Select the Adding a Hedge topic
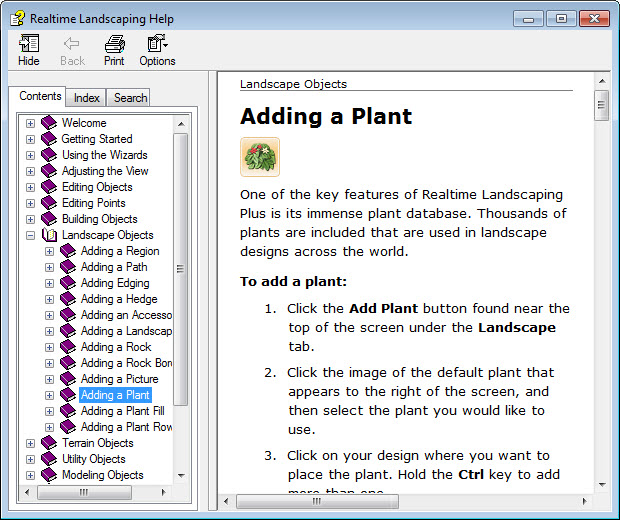Viewport: 620px width, 520px height. (119, 299)
